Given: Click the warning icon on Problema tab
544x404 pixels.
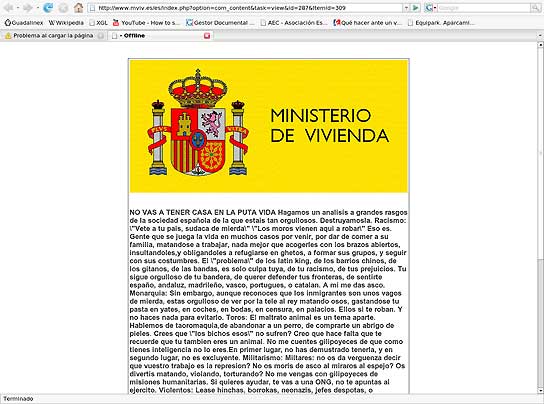Looking at the screenshot, I should click(8, 36).
